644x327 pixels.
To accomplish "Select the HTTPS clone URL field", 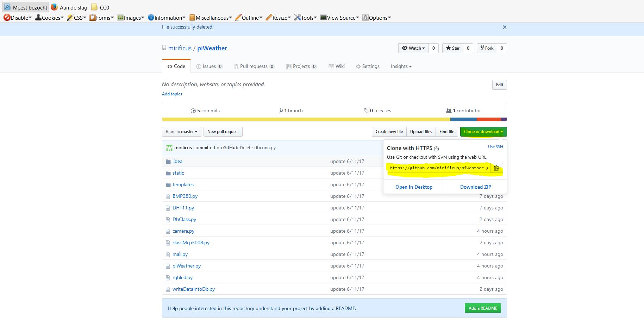I will [x=439, y=168].
